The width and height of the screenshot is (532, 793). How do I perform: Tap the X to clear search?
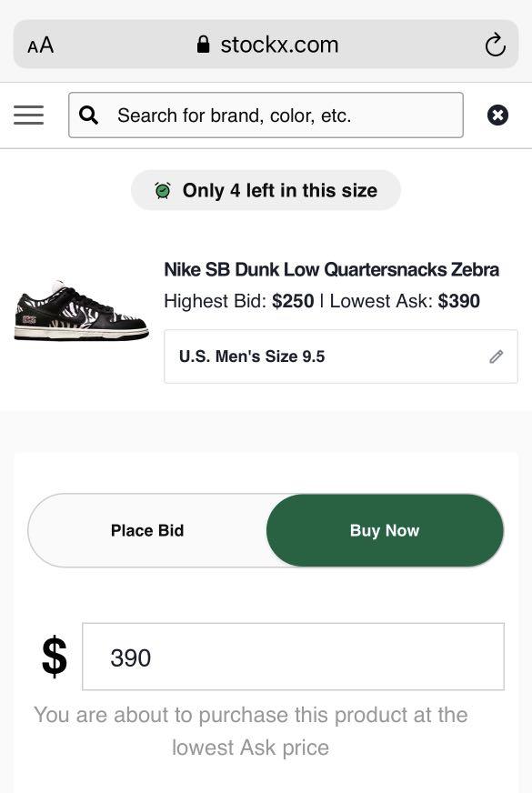(x=498, y=115)
